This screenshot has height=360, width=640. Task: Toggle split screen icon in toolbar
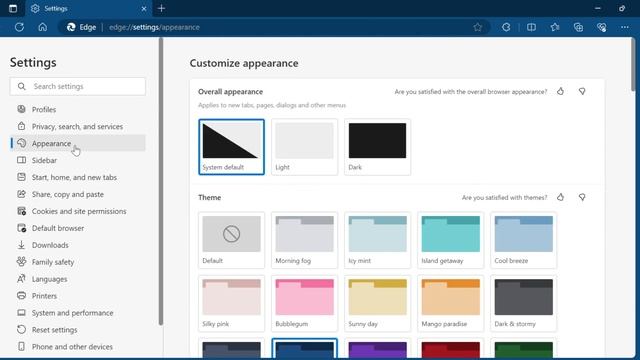click(531, 27)
